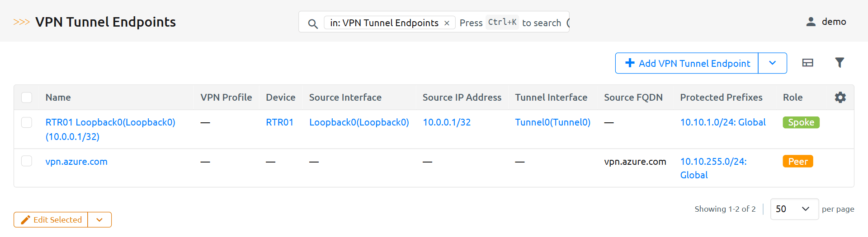
Task: Open the RTR01 device link
Action: pos(279,122)
